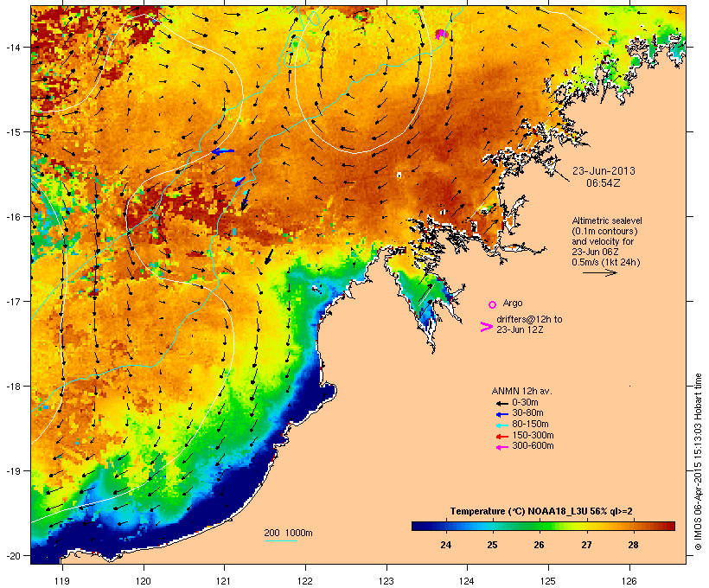Screen dimensions: 709x588
Task: Click the latitude axis label -20
Action: [12, 556]
